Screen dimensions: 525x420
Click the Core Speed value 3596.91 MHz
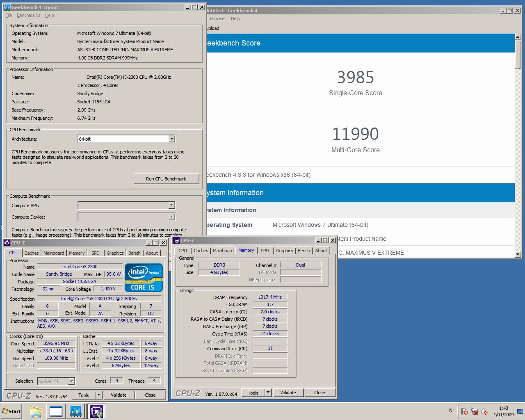[x=56, y=343]
